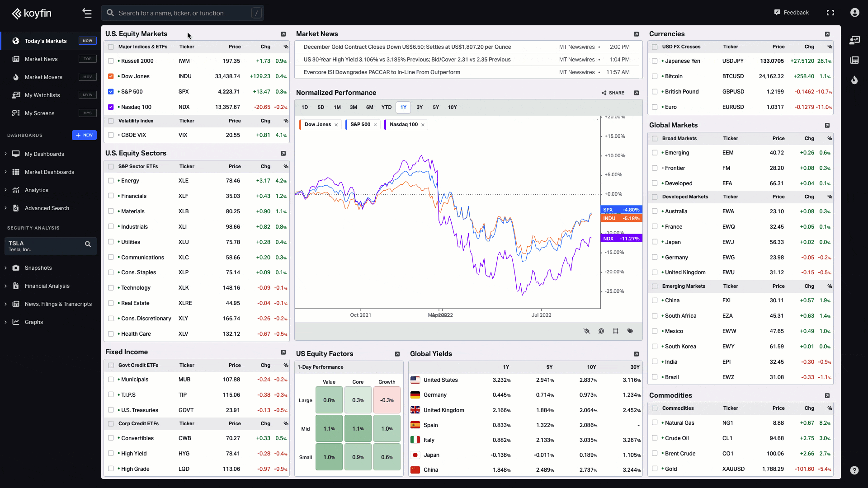Pop out the Global Markets widget

tap(827, 126)
